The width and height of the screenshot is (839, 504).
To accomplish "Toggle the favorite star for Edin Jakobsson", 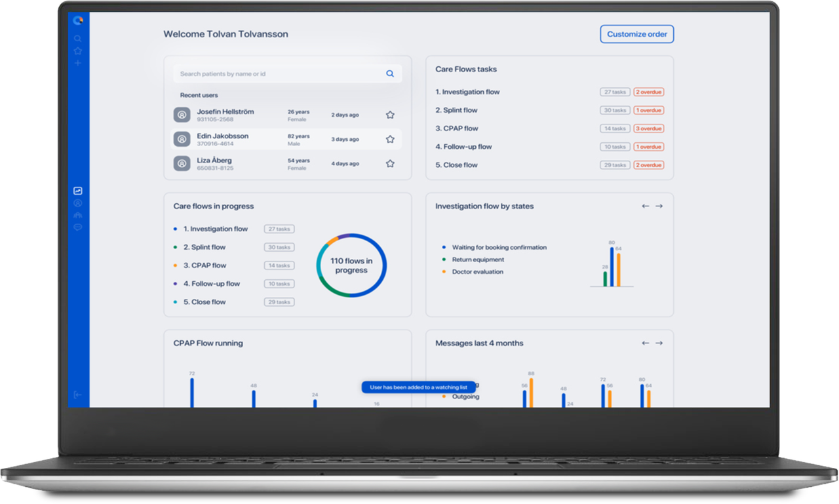I will coord(390,139).
